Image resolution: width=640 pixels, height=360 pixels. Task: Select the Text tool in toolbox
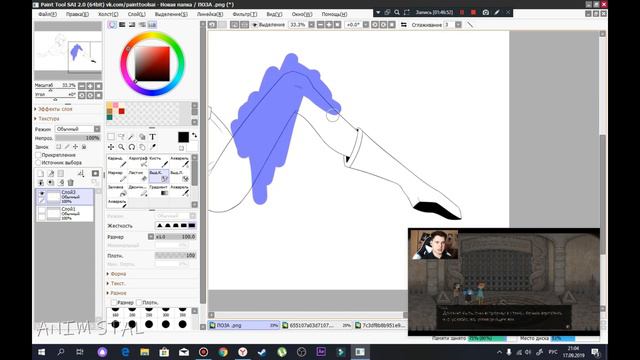[152, 137]
